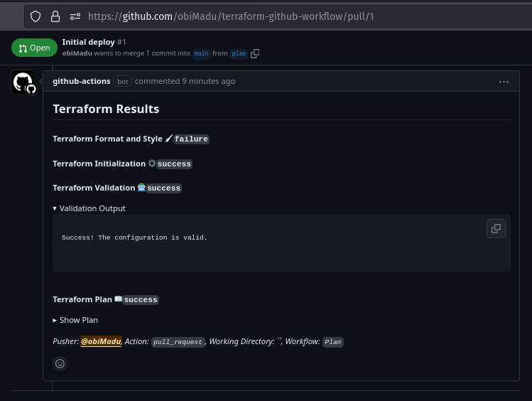Open site permissions icon in address bar
The image size is (532, 401).
pos(75,16)
